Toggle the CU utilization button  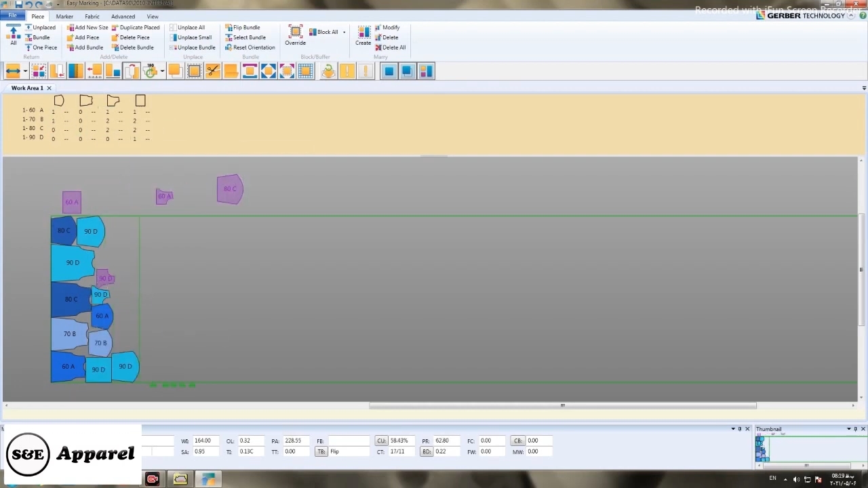tap(381, 441)
